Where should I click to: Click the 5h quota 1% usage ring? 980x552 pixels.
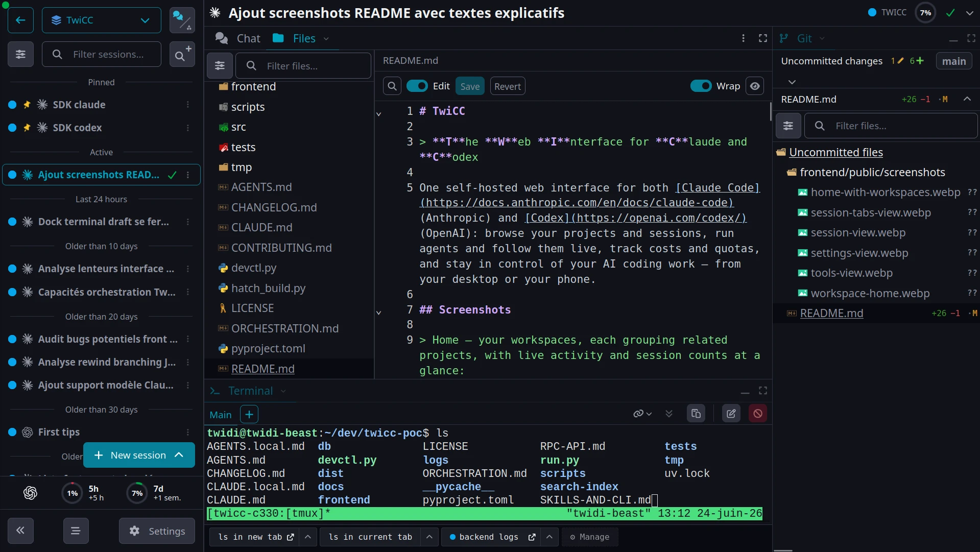click(x=72, y=493)
